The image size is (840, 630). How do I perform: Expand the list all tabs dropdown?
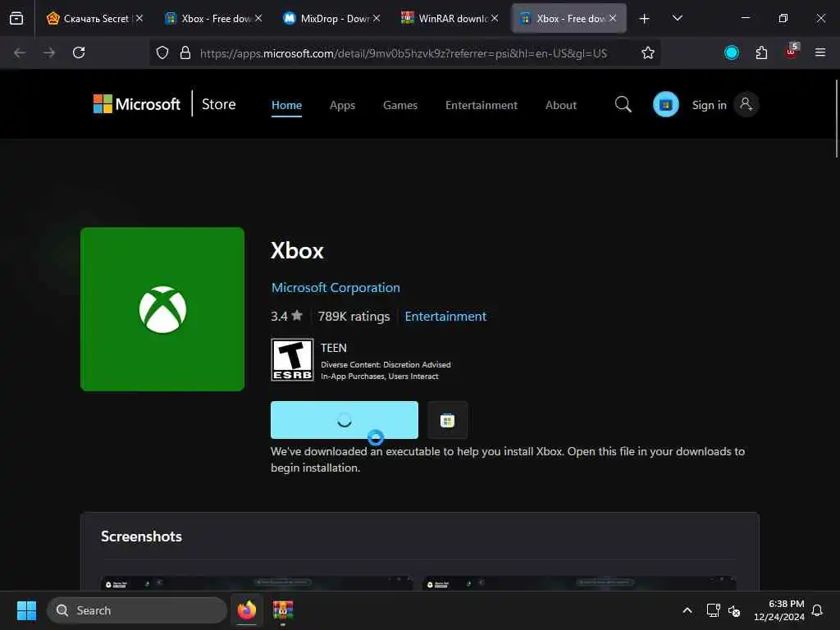pyautogui.click(x=677, y=18)
